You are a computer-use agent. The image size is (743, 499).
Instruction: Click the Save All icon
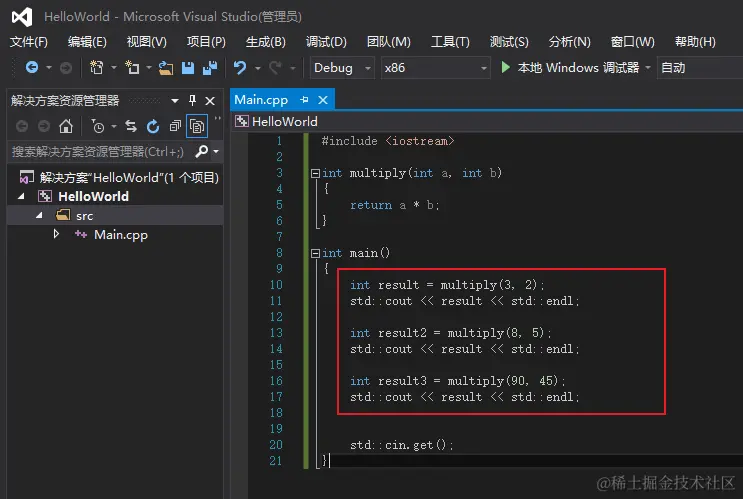click(x=210, y=68)
